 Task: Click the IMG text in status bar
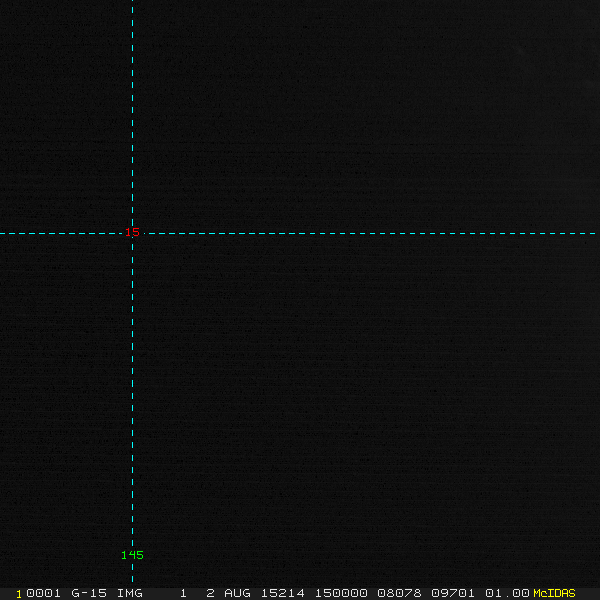click(130, 593)
